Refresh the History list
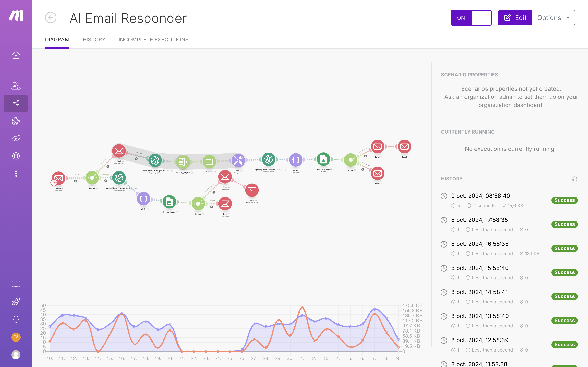 pyautogui.click(x=574, y=179)
